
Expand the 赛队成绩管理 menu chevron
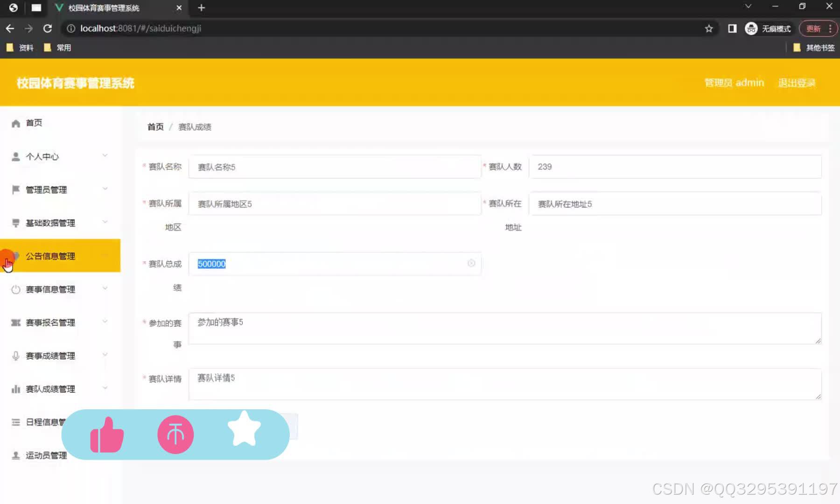(x=105, y=387)
